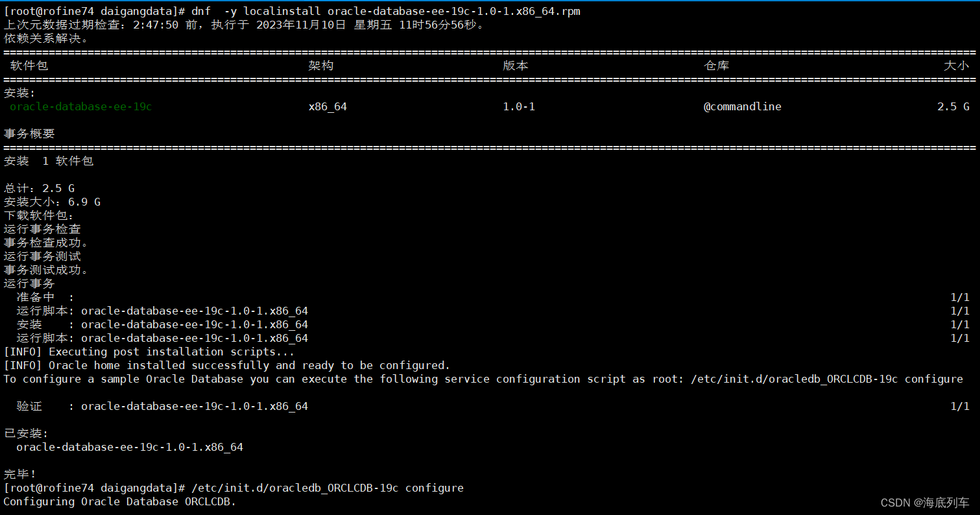Screen dimensions: 980x515
Task: Click the 'To configure a sample Oracle Database' line
Action: click(483, 379)
